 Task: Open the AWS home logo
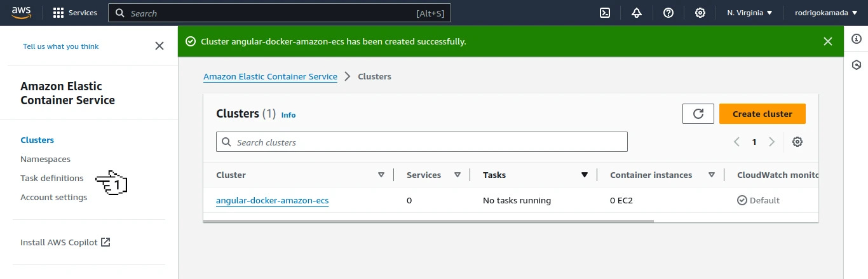point(22,13)
